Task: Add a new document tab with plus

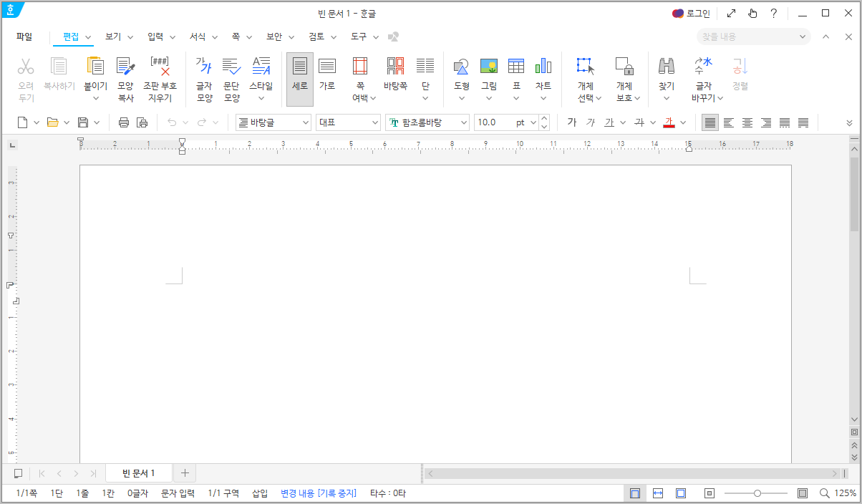Action: coord(185,473)
